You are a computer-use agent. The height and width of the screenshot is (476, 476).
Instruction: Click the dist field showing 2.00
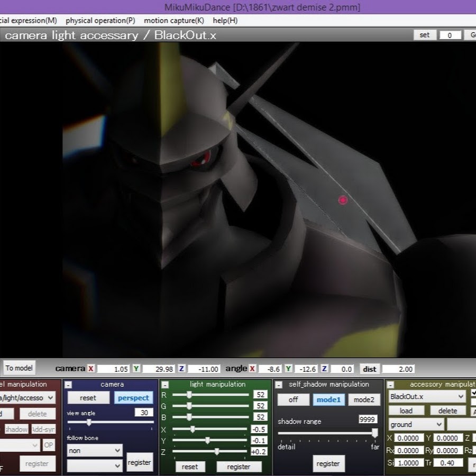(x=398, y=369)
